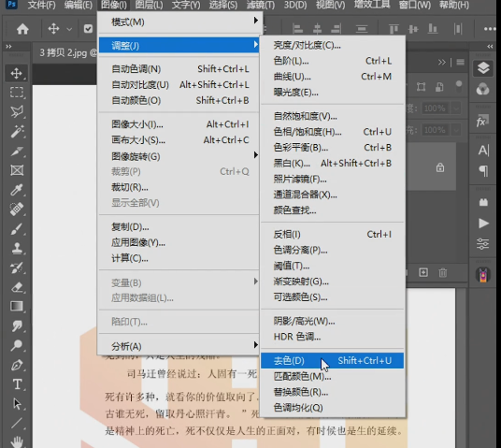This screenshot has height=448, width=501.
Task: Select the Pen tool
Action: tap(17, 365)
